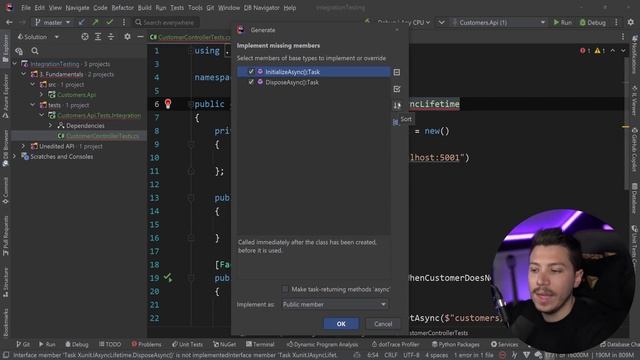The width and height of the screenshot is (640, 360).
Task: Collapse the 3. Fundamentals folder
Action: [24, 74]
